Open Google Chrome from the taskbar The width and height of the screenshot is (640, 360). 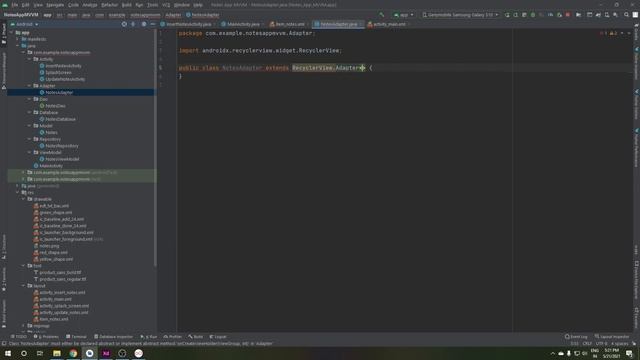[73, 353]
